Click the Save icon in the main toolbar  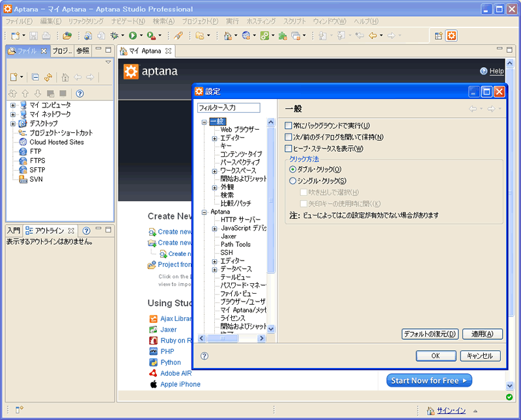pos(34,36)
